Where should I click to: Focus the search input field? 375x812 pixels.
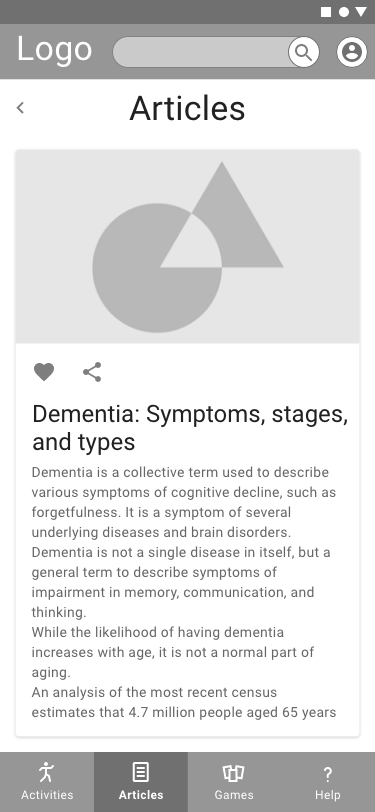[201, 52]
